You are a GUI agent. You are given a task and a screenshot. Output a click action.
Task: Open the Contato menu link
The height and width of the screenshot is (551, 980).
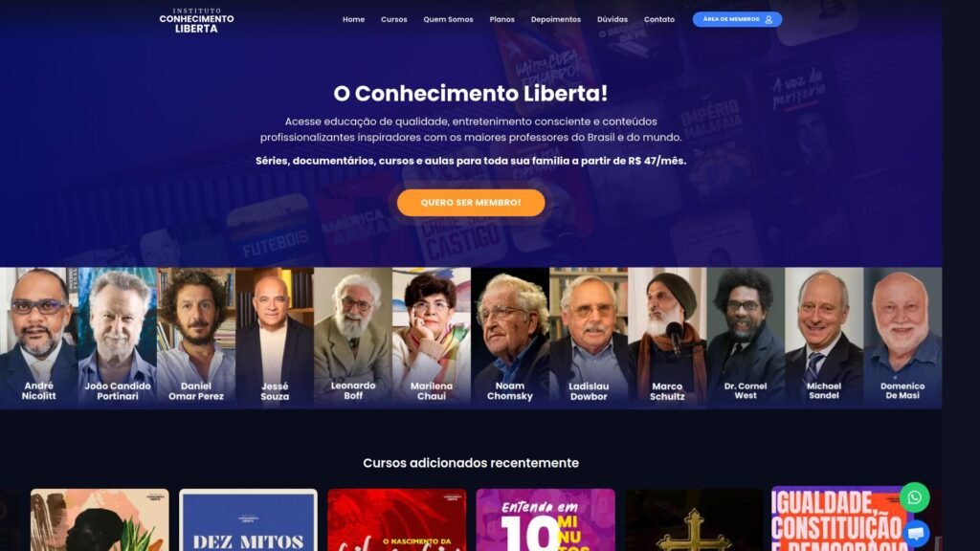[658, 19]
